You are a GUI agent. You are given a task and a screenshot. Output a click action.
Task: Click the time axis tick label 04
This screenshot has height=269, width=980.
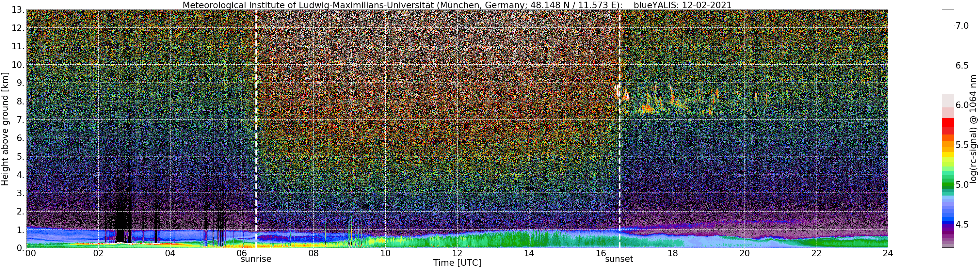click(x=170, y=253)
